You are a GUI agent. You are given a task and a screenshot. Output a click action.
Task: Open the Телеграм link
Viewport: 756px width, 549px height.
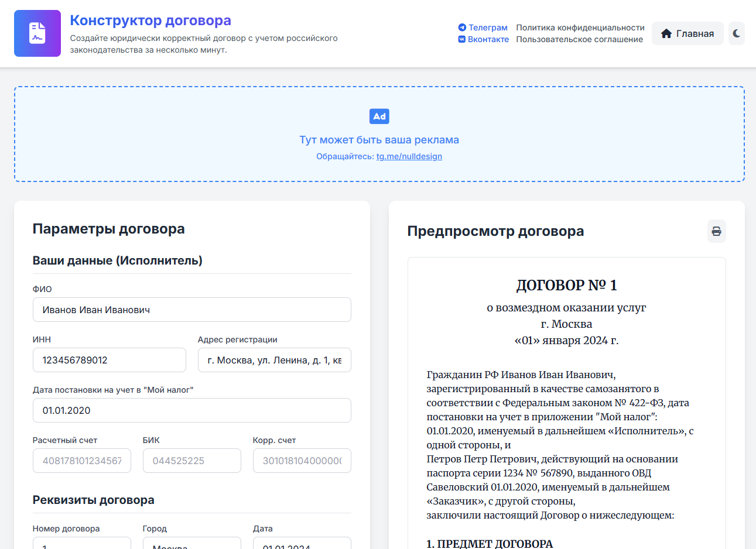[x=483, y=28]
